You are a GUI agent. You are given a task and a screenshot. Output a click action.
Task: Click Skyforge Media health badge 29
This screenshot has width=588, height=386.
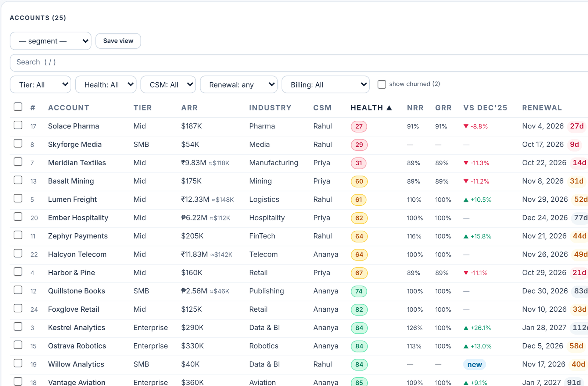pyautogui.click(x=359, y=145)
